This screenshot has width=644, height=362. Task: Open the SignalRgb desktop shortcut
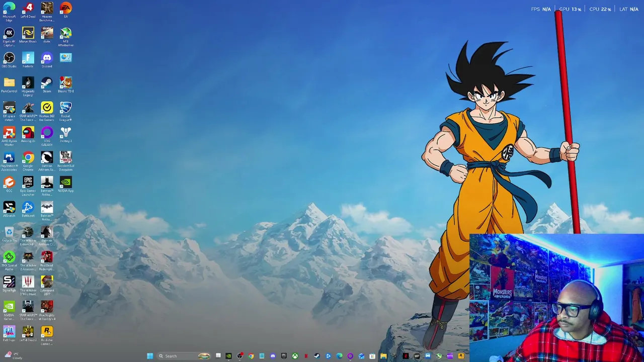9,284
